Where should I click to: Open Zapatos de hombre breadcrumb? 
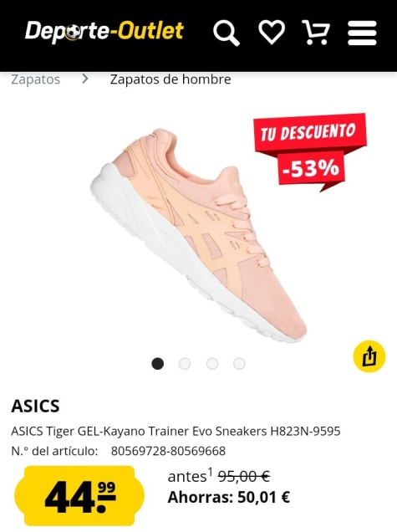click(x=171, y=79)
